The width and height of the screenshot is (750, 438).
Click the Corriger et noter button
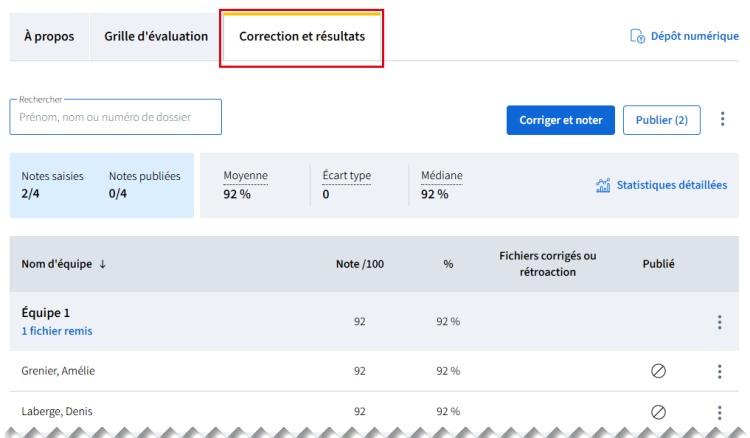click(x=561, y=120)
